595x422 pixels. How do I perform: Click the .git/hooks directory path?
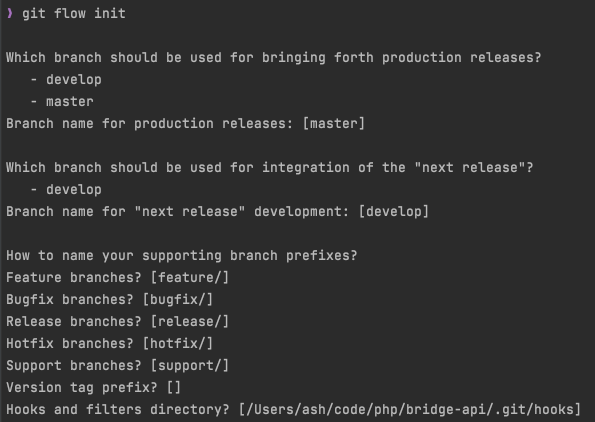click(x=410, y=410)
